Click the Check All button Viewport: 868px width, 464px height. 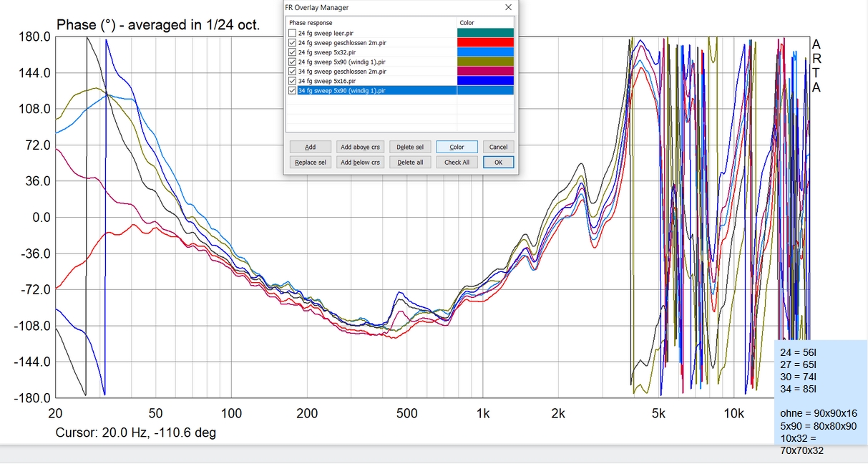[x=457, y=163]
